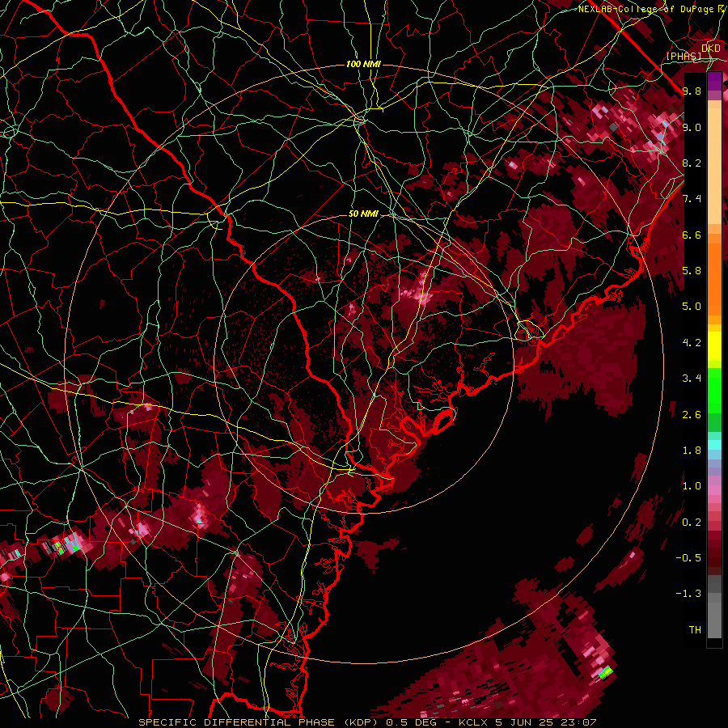728x728 pixels.
Task: Click the 5.8 scale value
Action: 692,270
